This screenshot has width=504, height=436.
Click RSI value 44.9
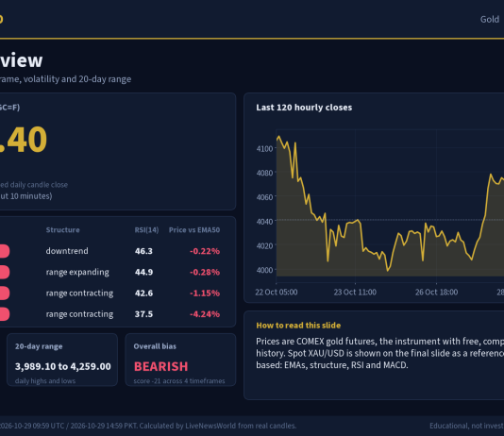pos(143,272)
